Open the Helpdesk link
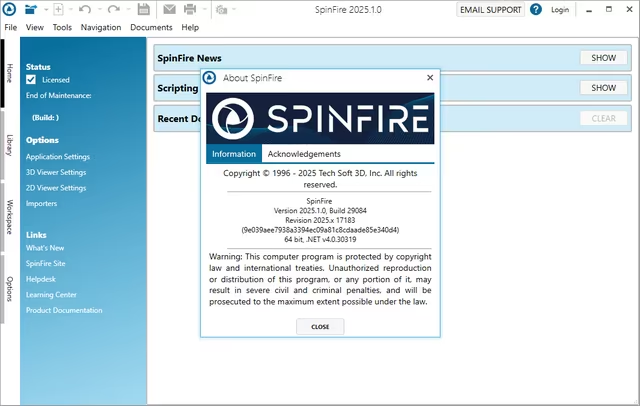 click(41, 279)
